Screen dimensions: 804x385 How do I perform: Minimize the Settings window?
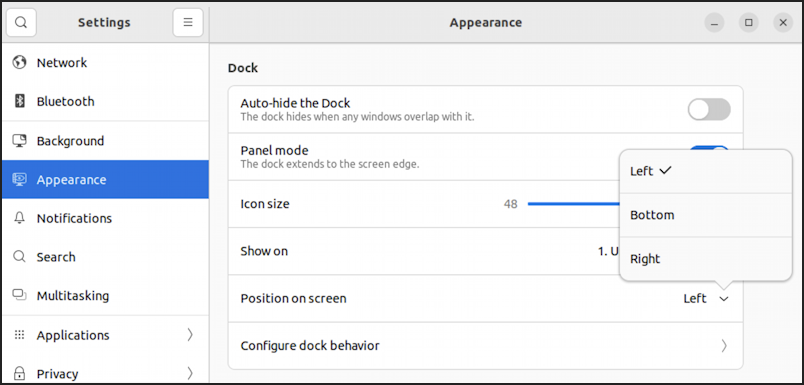click(x=714, y=23)
